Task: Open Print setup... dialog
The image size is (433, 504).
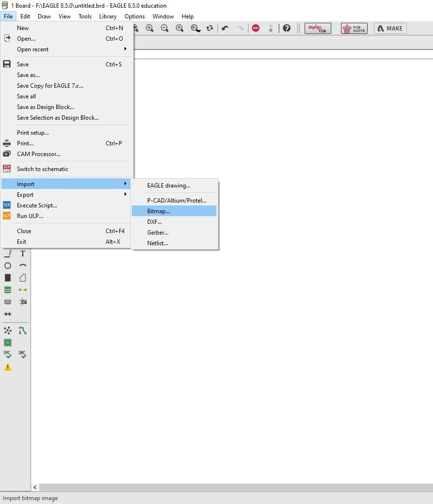Action: 66,132
